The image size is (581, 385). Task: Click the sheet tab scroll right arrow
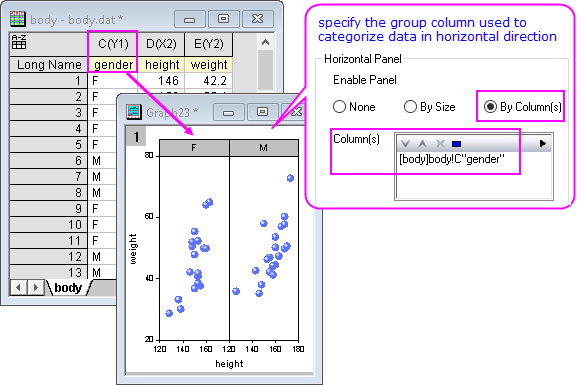point(35,288)
